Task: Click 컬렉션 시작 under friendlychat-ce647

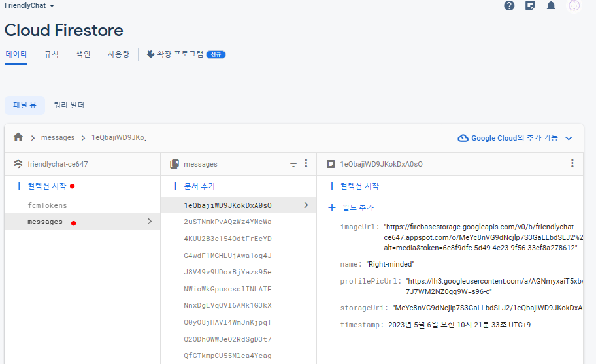Action: (41, 186)
